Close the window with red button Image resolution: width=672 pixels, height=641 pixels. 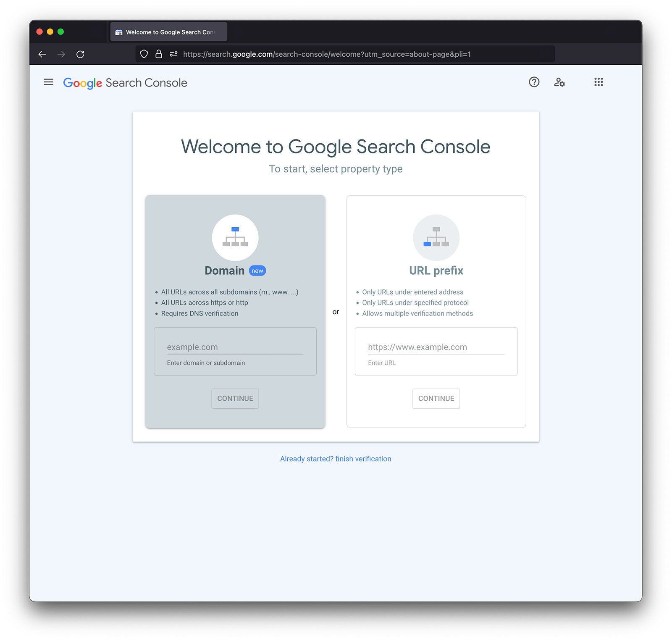[39, 32]
